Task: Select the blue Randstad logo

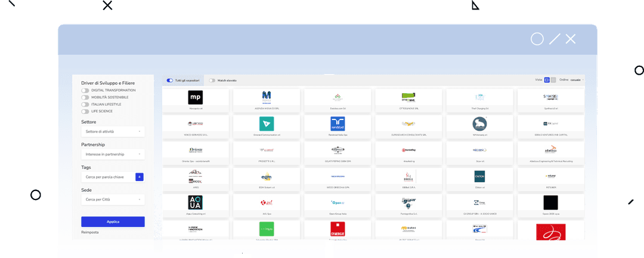Action: [338, 124]
